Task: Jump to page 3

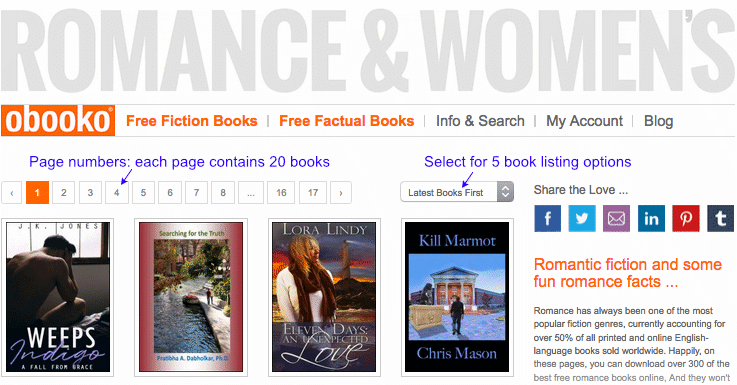Action: pyautogui.click(x=90, y=193)
